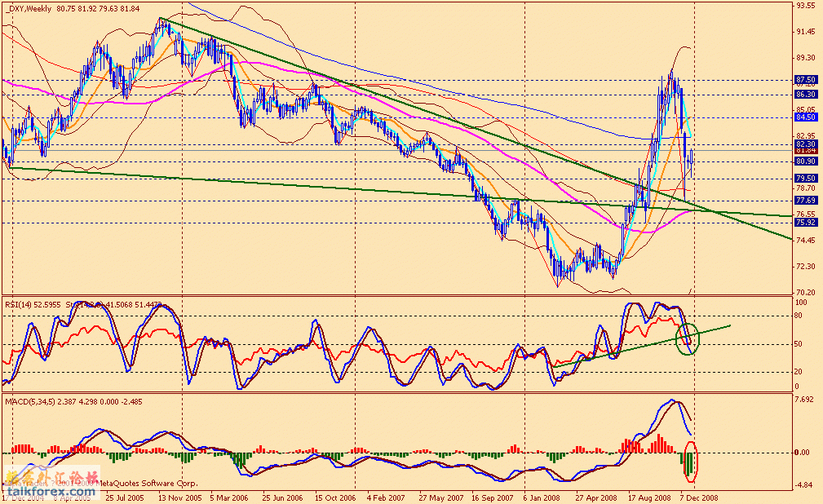Select the 76.55 price axis label
Screen dimensions: 823x504
pyautogui.click(x=806, y=214)
